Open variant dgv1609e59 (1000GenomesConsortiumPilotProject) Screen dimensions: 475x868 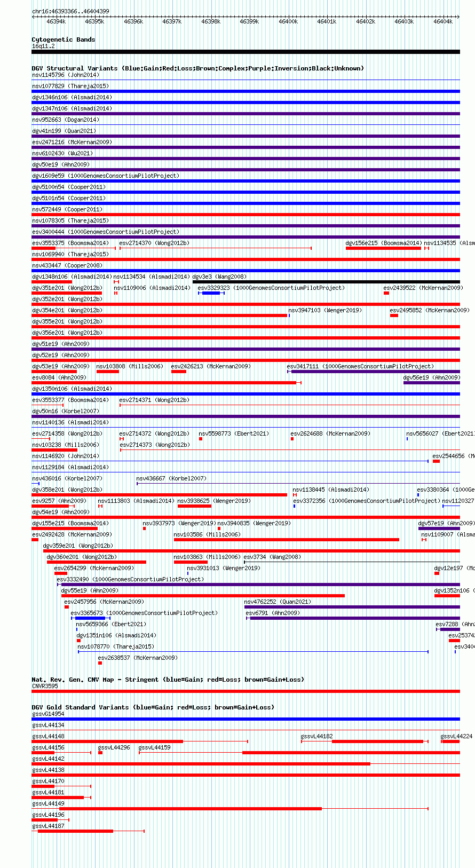click(106, 176)
